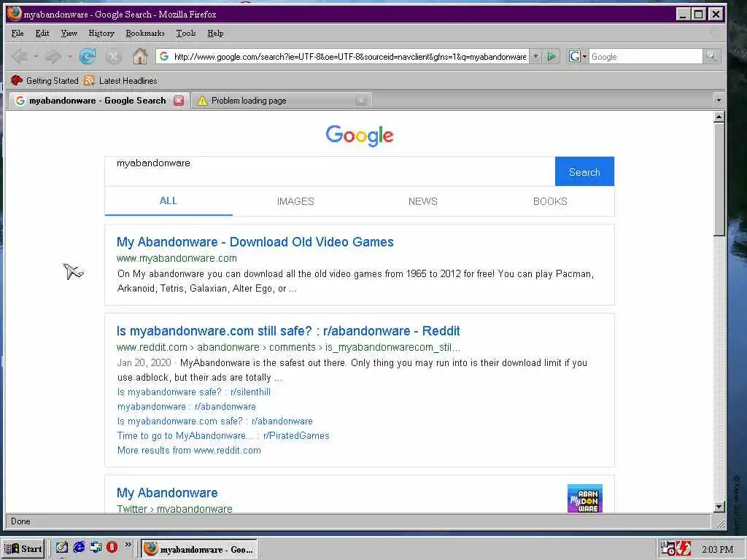Click the green Go arrow button
The image size is (747, 560).
pyautogui.click(x=551, y=57)
